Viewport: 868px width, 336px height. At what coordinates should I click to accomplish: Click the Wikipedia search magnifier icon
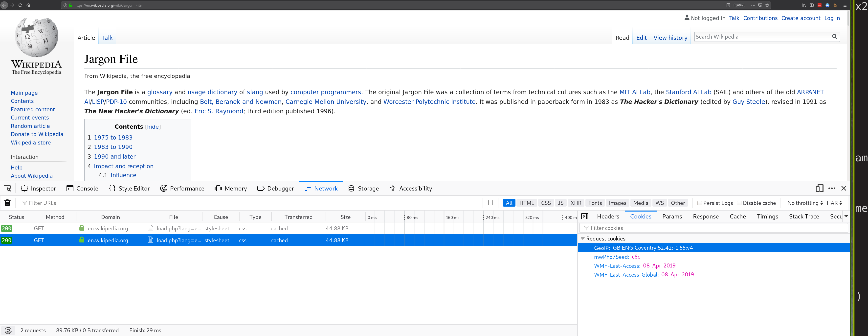[x=834, y=37]
